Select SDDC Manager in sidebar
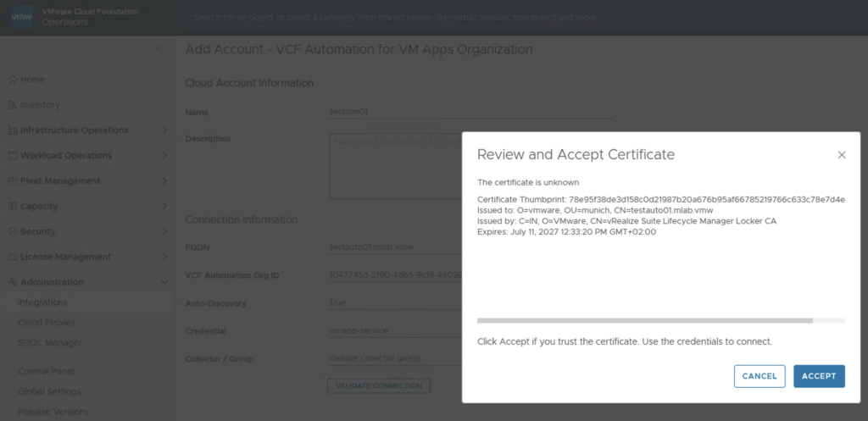 click(x=49, y=343)
